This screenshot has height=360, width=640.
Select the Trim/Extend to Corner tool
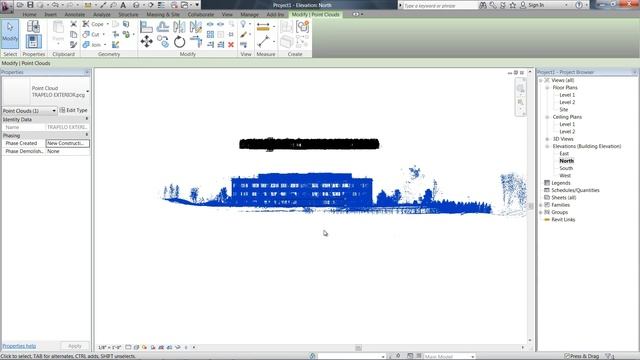tap(196, 42)
